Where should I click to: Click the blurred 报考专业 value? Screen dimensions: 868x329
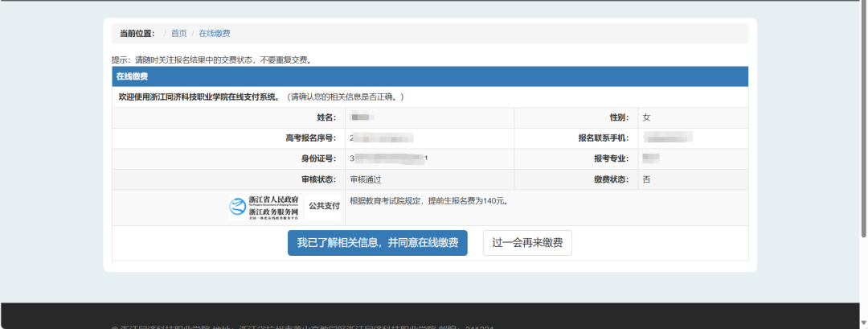(x=651, y=158)
